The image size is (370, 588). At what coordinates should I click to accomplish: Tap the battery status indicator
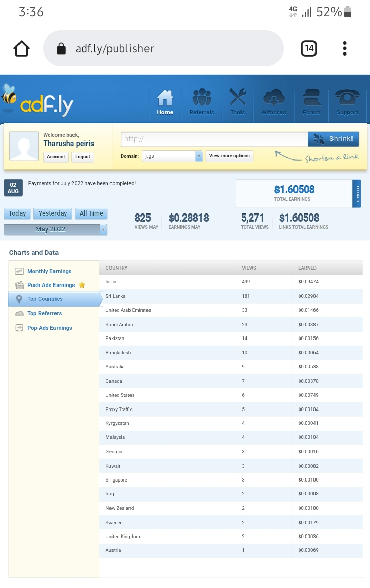(348, 12)
